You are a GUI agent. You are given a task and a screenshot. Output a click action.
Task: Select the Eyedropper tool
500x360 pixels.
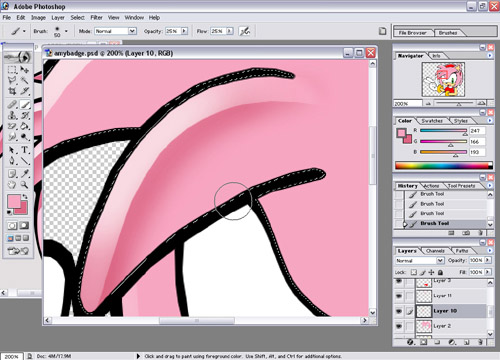point(25,174)
